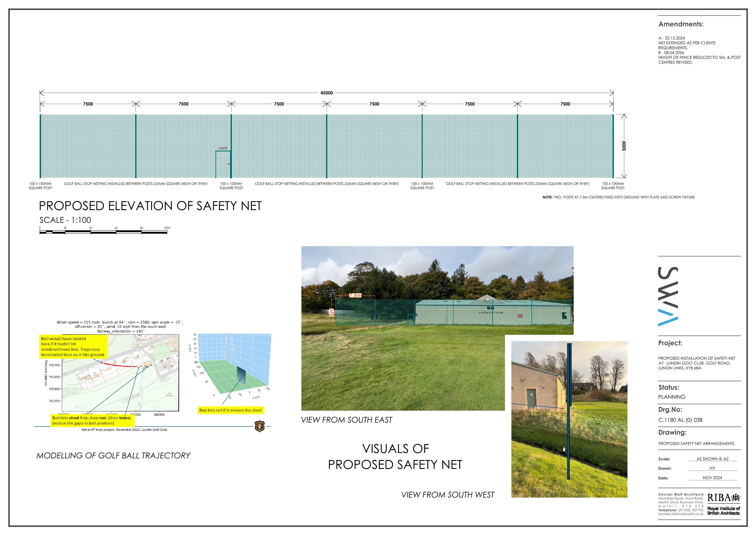The width and height of the screenshot is (756, 535).
Task: Select 'VIEW FROM SOUTH WEST' caption
Action: pyautogui.click(x=448, y=495)
